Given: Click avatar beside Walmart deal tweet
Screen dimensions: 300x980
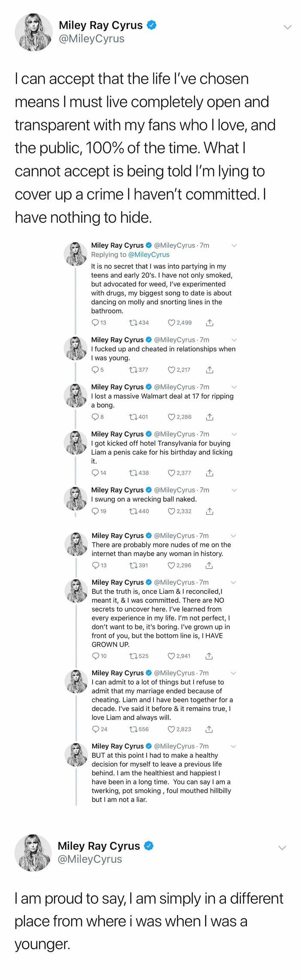Looking at the screenshot, I should (x=76, y=395).
